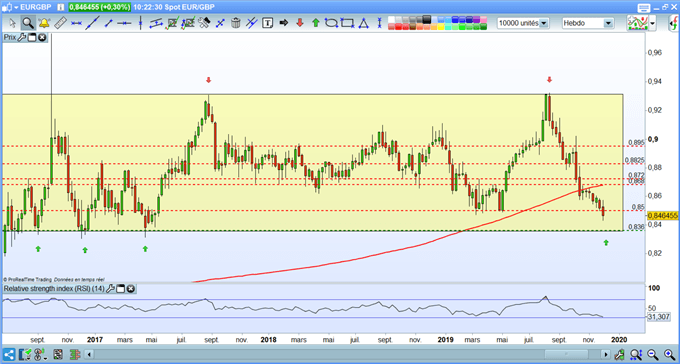Select the horizontal ray line tool
Screen dimensions: 680x364
click(x=124, y=23)
